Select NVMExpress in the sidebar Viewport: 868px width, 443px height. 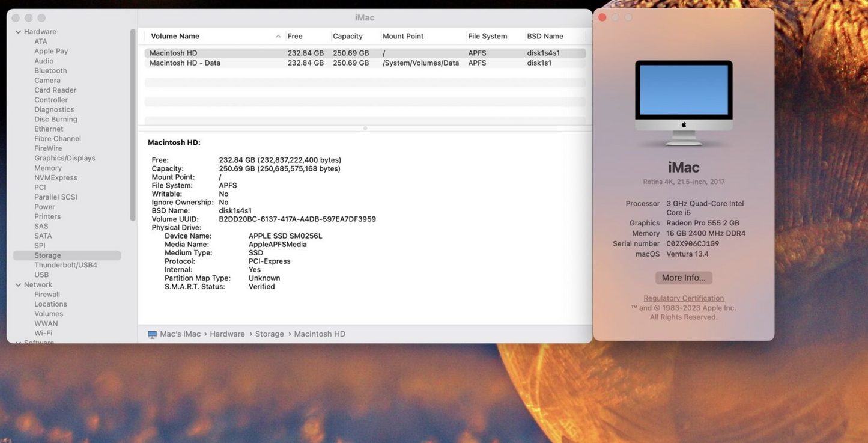(x=56, y=177)
